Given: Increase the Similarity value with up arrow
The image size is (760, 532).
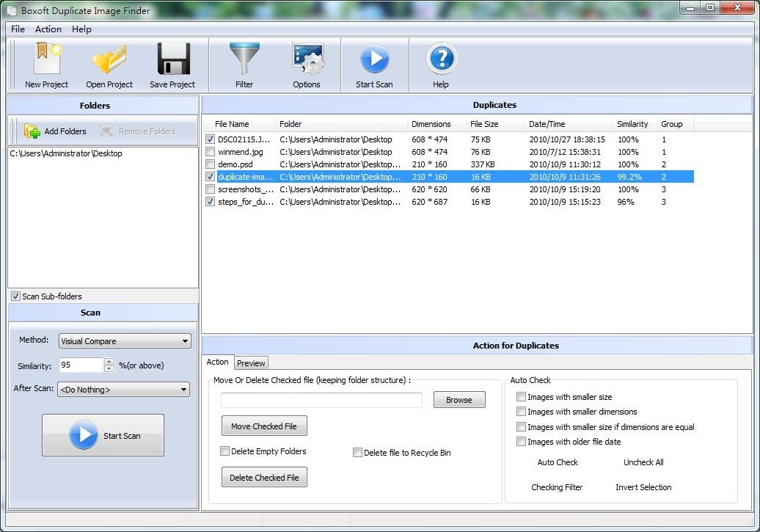Looking at the screenshot, I should [109, 361].
